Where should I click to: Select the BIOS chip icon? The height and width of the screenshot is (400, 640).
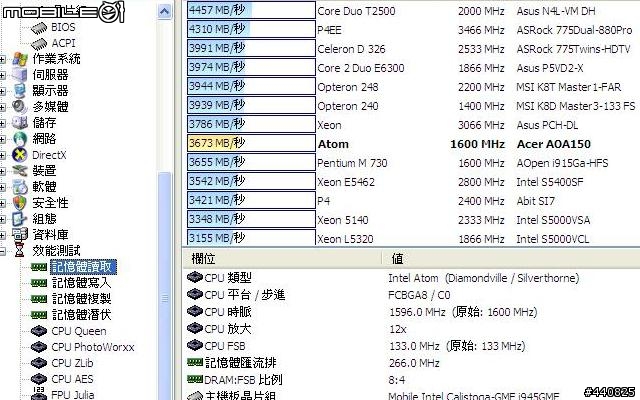[39, 28]
